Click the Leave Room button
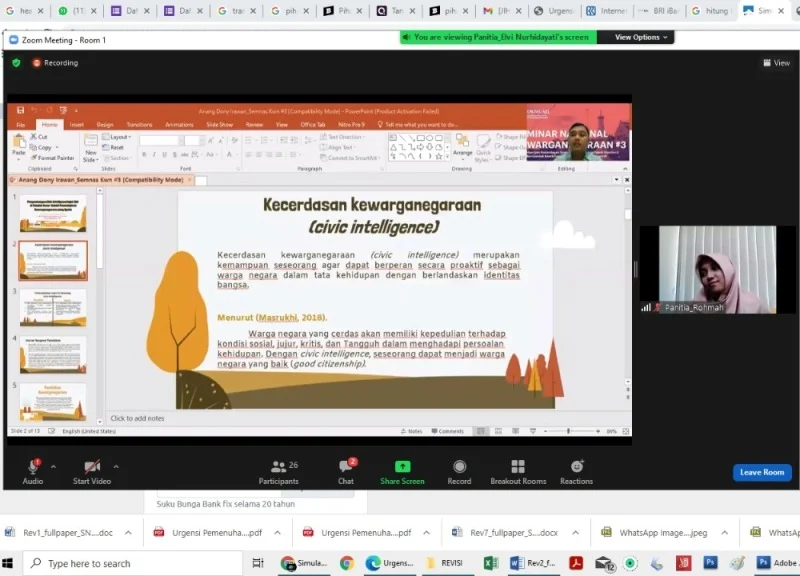The image size is (800, 576). click(x=762, y=471)
